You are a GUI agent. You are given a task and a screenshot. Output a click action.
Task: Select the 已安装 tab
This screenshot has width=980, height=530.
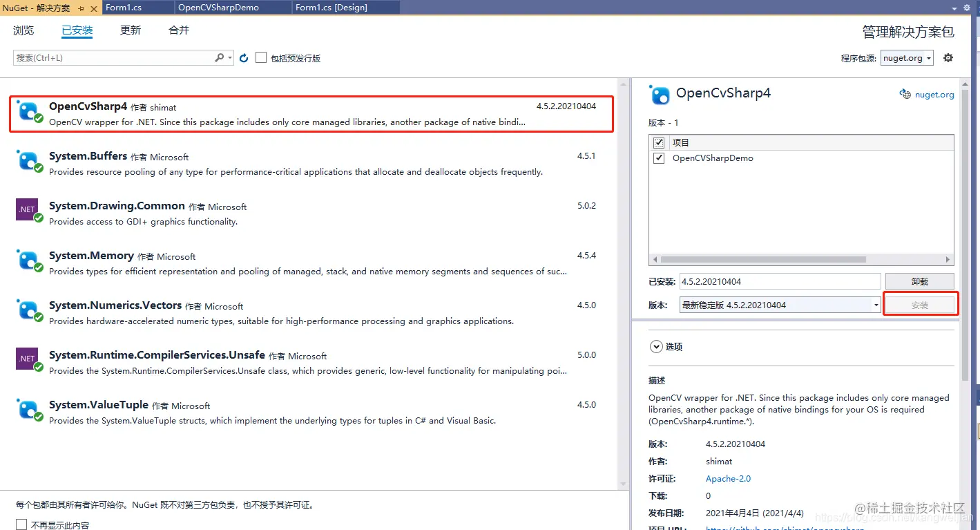pyautogui.click(x=77, y=30)
